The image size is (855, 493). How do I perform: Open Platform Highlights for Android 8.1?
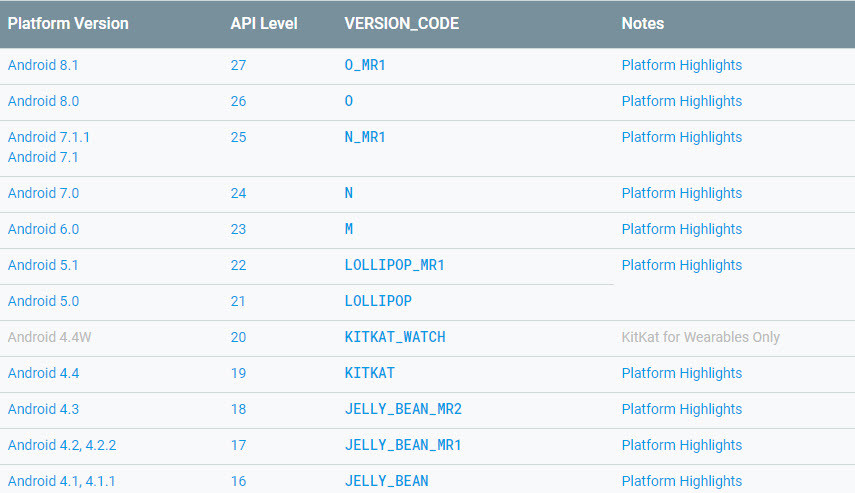tap(682, 65)
